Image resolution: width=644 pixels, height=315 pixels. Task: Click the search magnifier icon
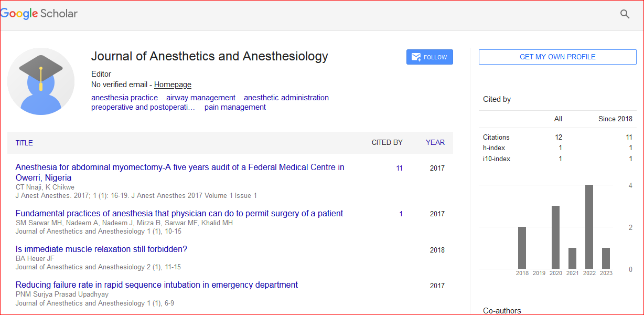[625, 14]
